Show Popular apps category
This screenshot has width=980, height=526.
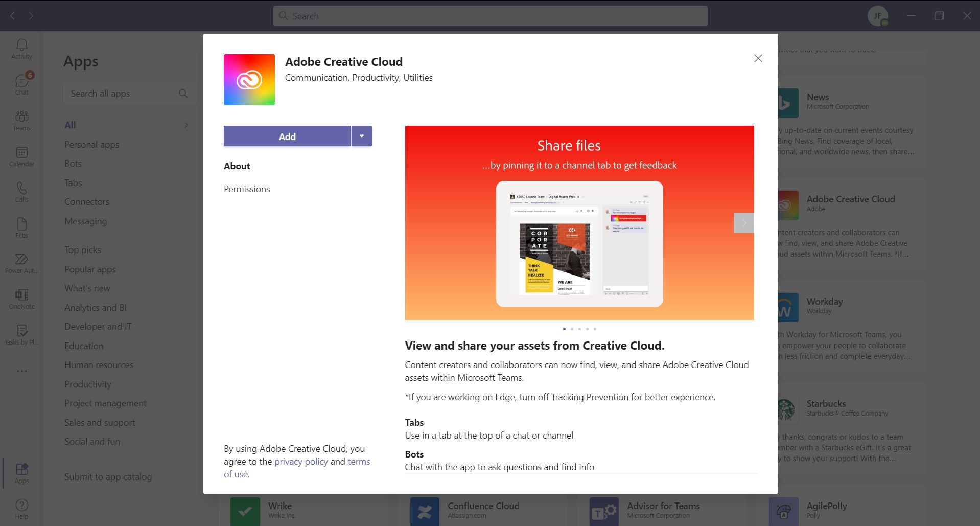pos(90,269)
